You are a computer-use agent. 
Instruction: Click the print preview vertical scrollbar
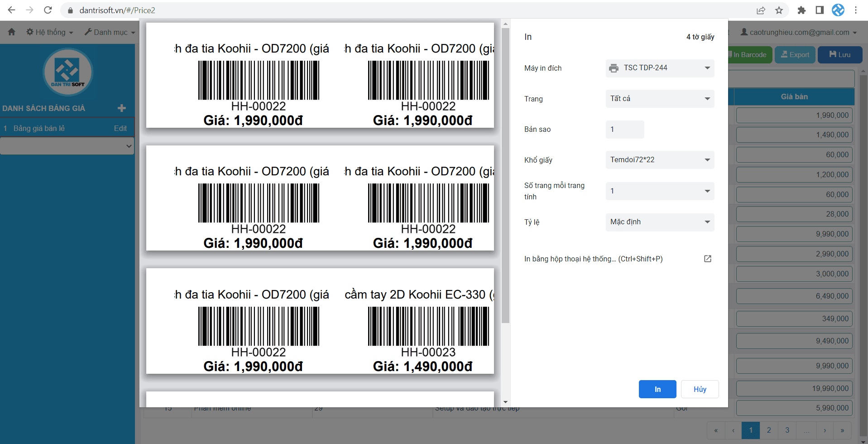(506, 176)
